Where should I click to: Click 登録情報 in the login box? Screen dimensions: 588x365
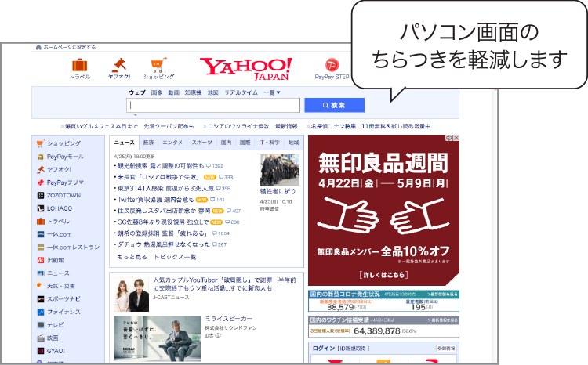pyautogui.click(x=446, y=349)
